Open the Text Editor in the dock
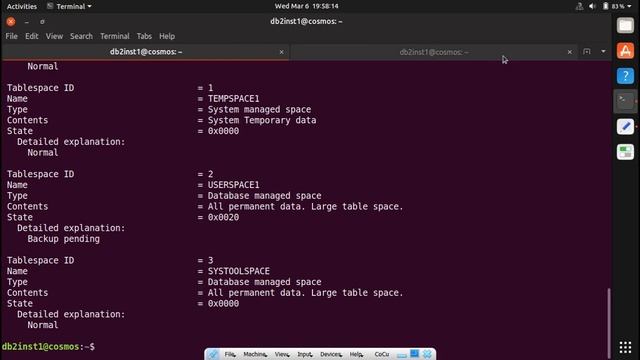 [x=625, y=127]
